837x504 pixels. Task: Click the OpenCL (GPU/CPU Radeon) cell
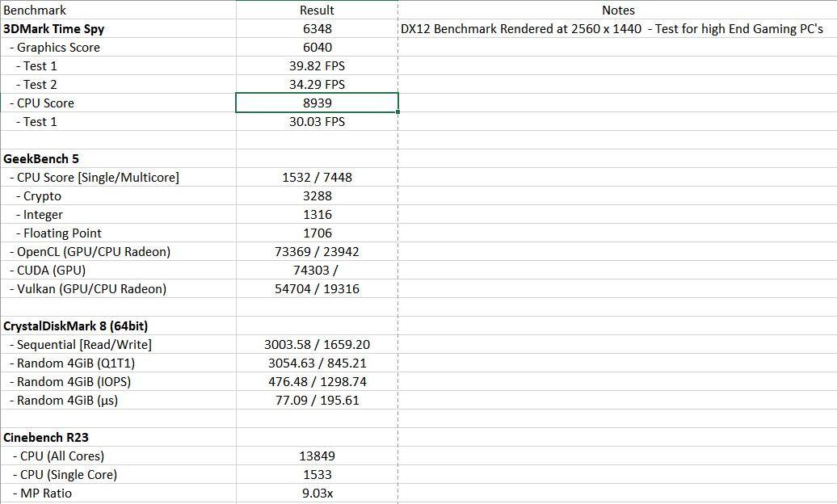pyautogui.click(x=90, y=252)
